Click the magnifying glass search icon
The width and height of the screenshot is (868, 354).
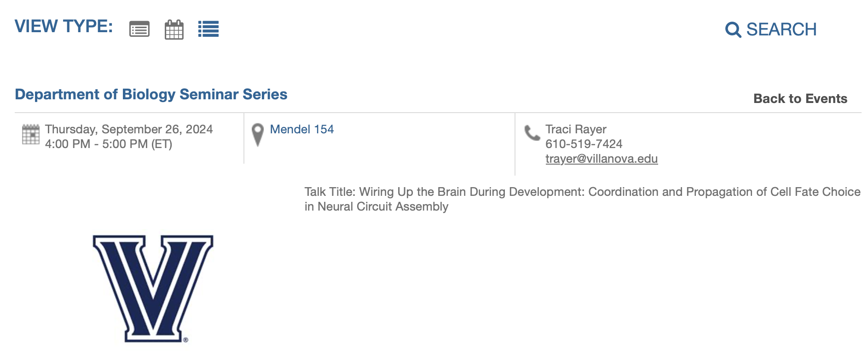[x=733, y=30]
